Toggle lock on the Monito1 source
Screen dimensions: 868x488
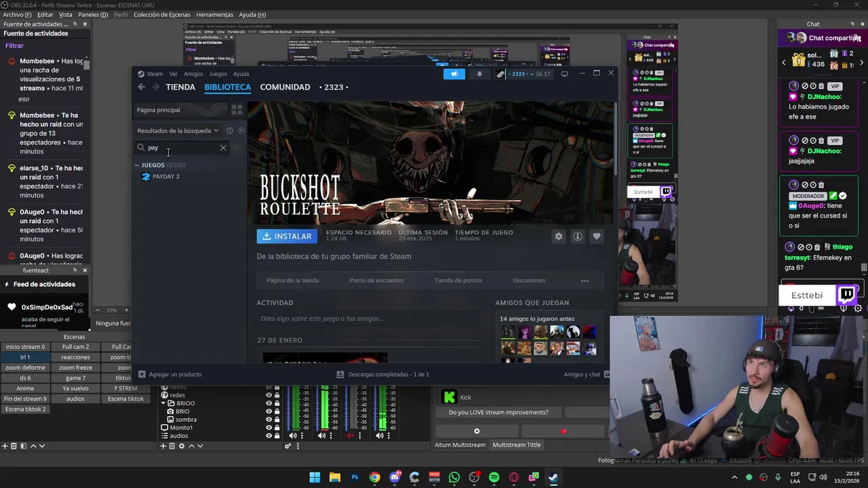click(277, 428)
